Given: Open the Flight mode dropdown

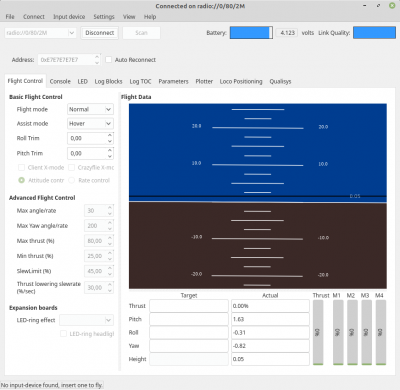Looking at the screenshot, I should [x=90, y=109].
